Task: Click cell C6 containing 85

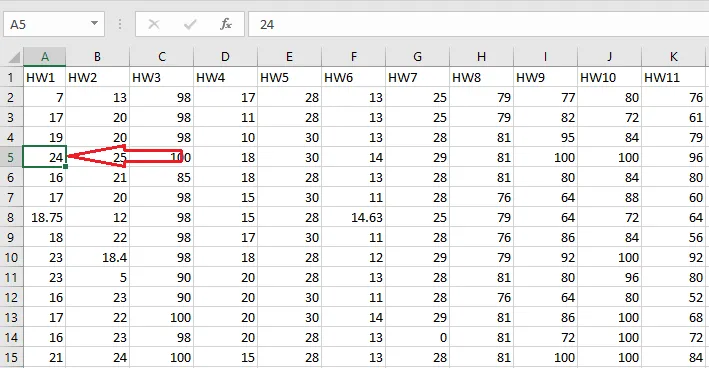Action: (161, 177)
